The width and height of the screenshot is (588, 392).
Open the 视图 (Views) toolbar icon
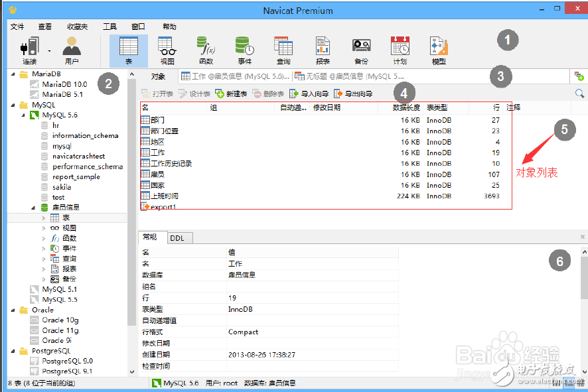click(x=167, y=46)
